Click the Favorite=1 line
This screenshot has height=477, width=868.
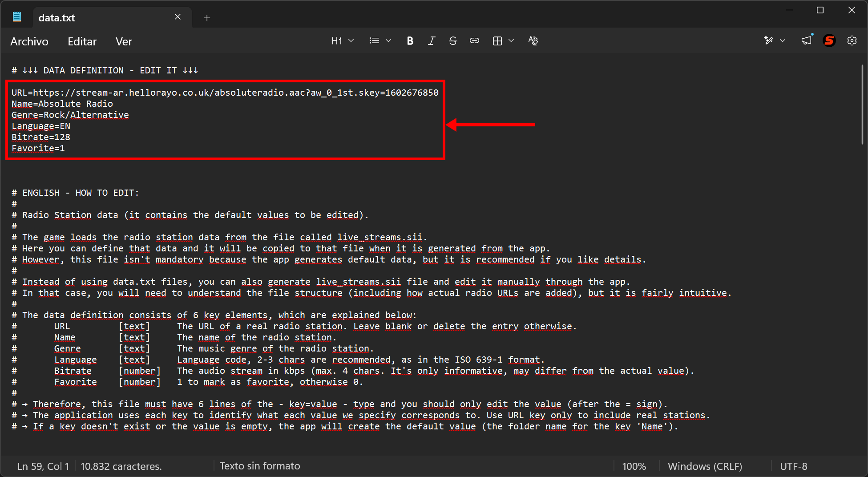tap(38, 148)
